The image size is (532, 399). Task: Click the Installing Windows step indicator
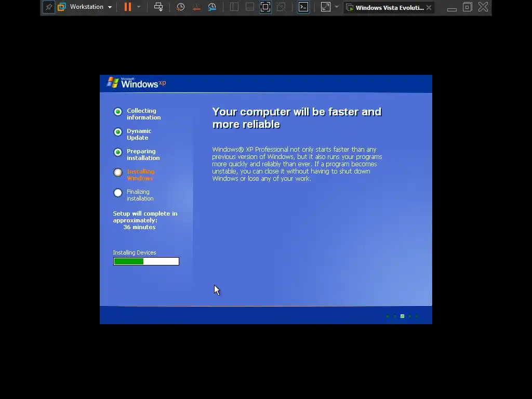(118, 172)
